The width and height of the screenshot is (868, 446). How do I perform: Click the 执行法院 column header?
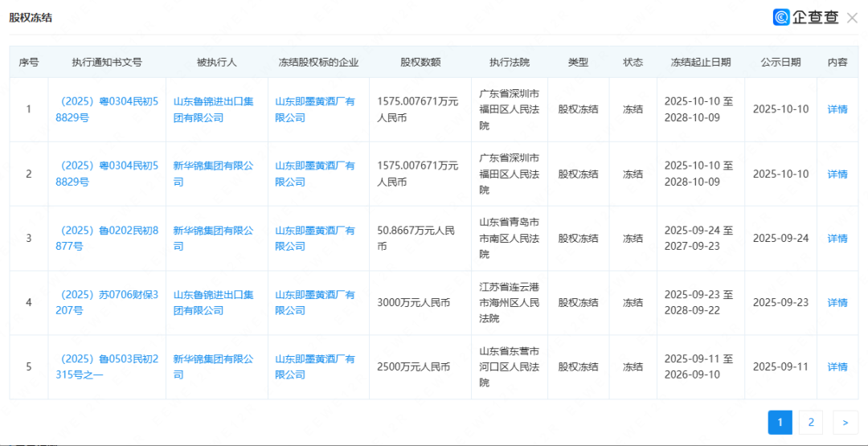[510, 62]
